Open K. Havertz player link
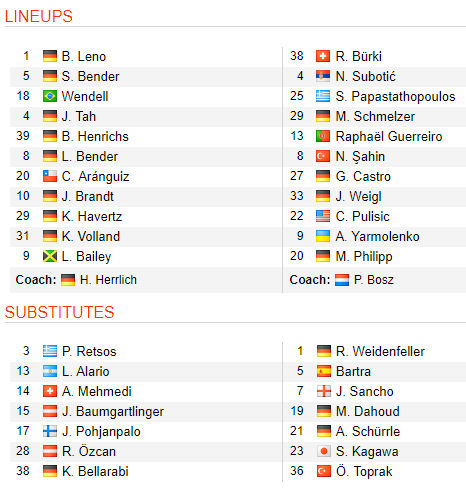 [92, 217]
